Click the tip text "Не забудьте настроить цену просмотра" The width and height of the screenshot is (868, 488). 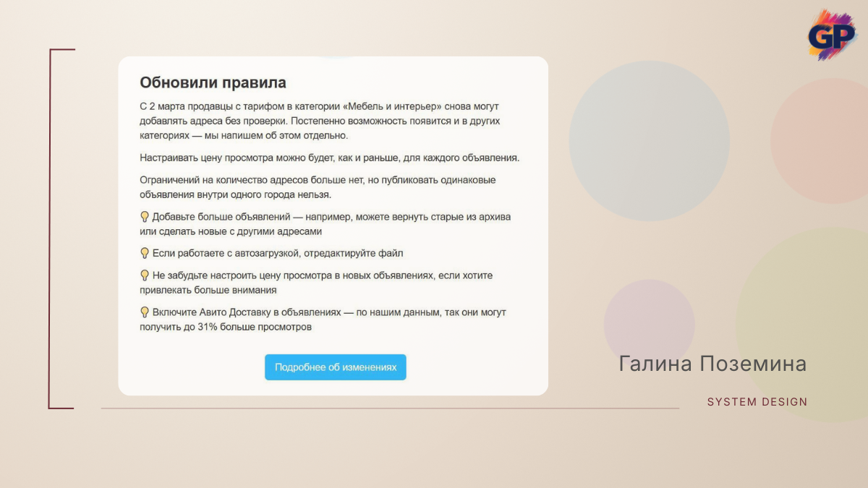[x=317, y=283]
